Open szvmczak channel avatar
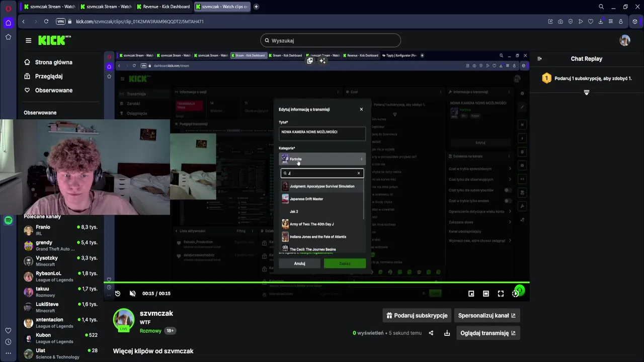 pos(124,320)
